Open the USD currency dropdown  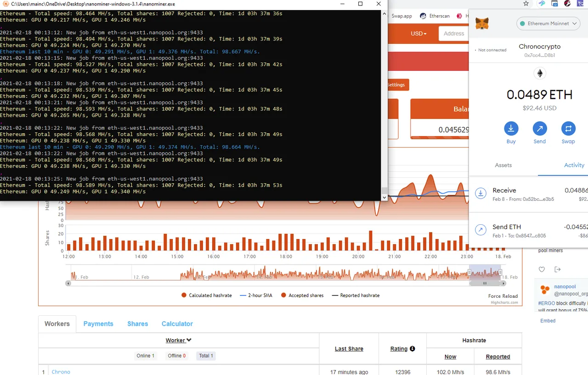coord(418,34)
